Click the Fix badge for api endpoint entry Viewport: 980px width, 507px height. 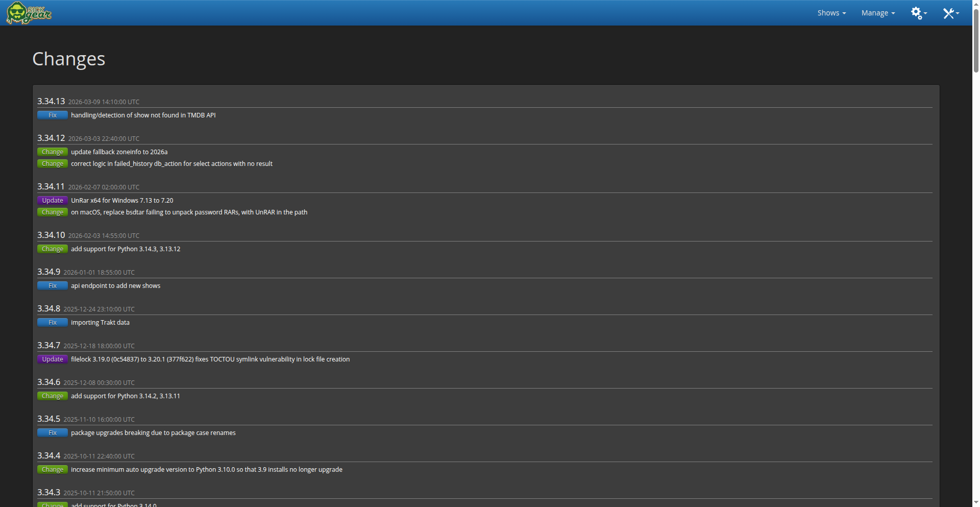pos(53,286)
